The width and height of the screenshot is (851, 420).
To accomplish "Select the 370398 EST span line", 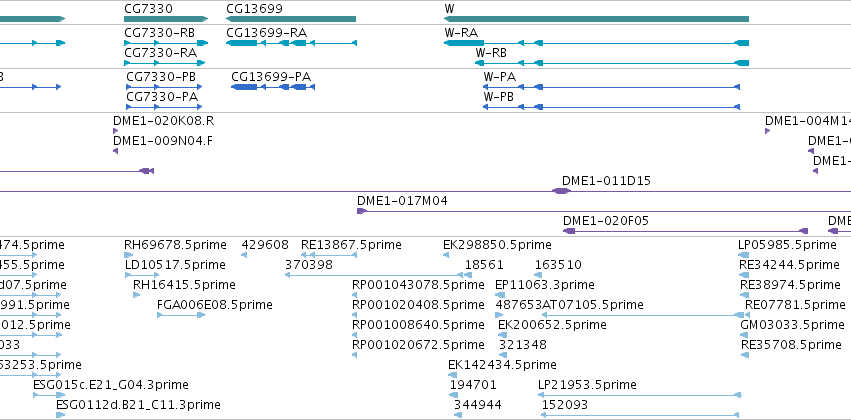I will [374, 275].
